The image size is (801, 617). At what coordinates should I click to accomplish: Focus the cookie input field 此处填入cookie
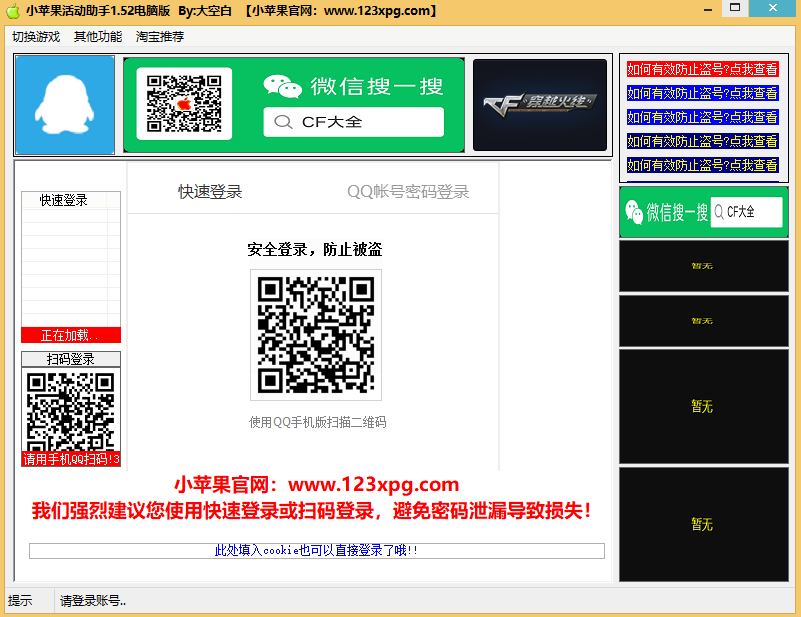point(317,551)
